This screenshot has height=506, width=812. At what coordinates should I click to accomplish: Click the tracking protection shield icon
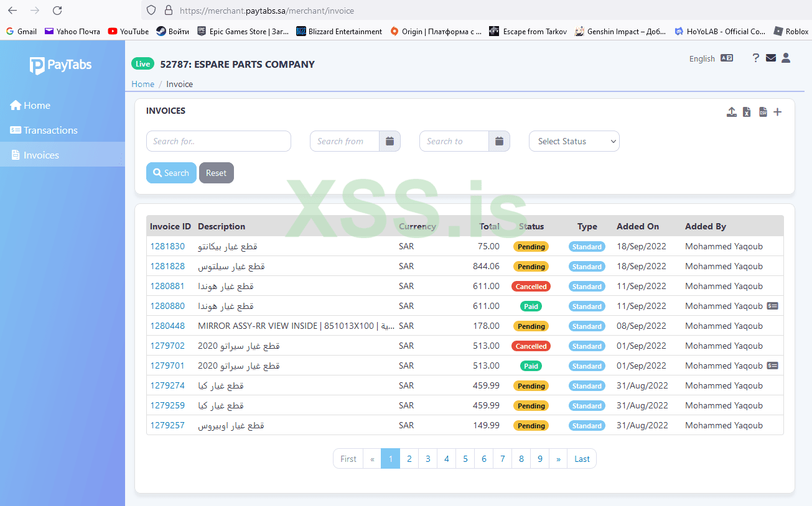[x=151, y=11]
